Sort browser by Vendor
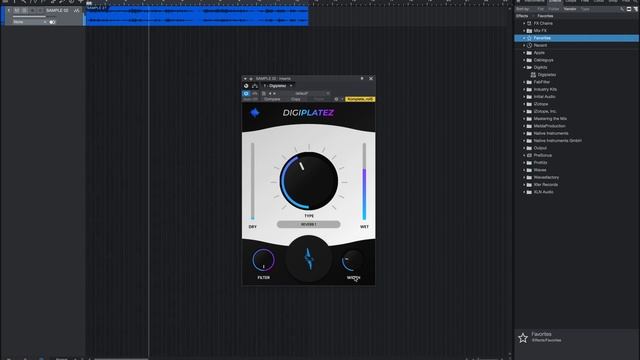The image size is (640, 360). pos(570,9)
